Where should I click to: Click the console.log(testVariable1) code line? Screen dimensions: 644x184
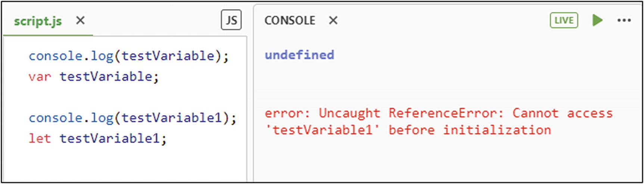tap(132, 118)
